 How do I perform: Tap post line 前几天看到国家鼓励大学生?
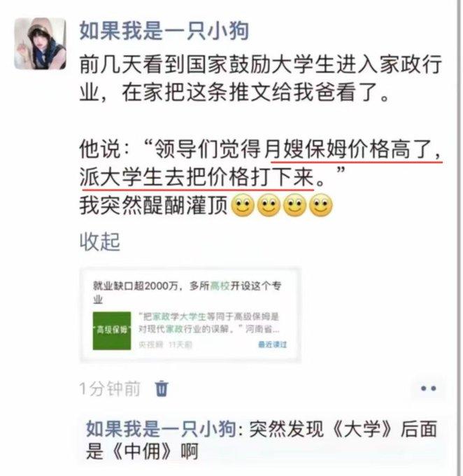(x=261, y=64)
